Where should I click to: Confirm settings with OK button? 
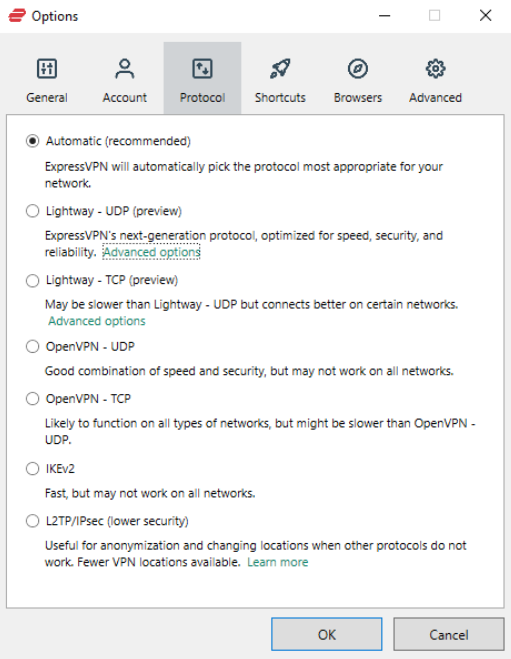(x=327, y=634)
